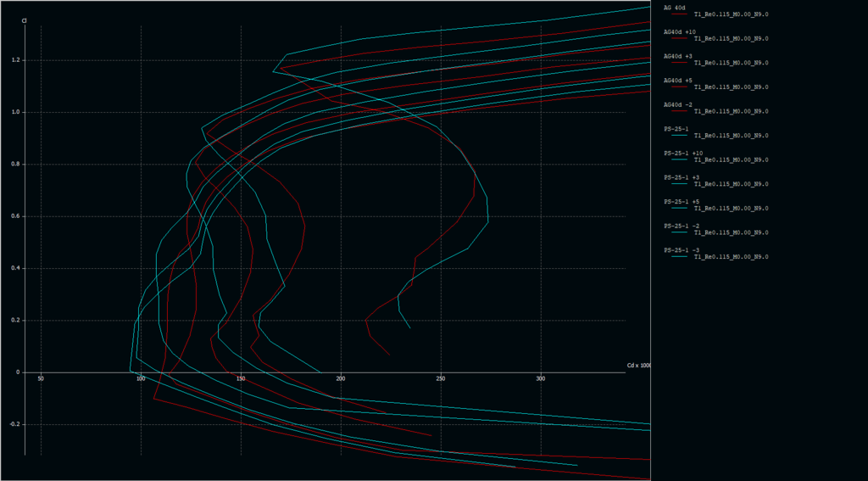Click the red line sample under AG40d +5
The height and width of the screenshot is (481, 868).
pyautogui.click(x=678, y=87)
